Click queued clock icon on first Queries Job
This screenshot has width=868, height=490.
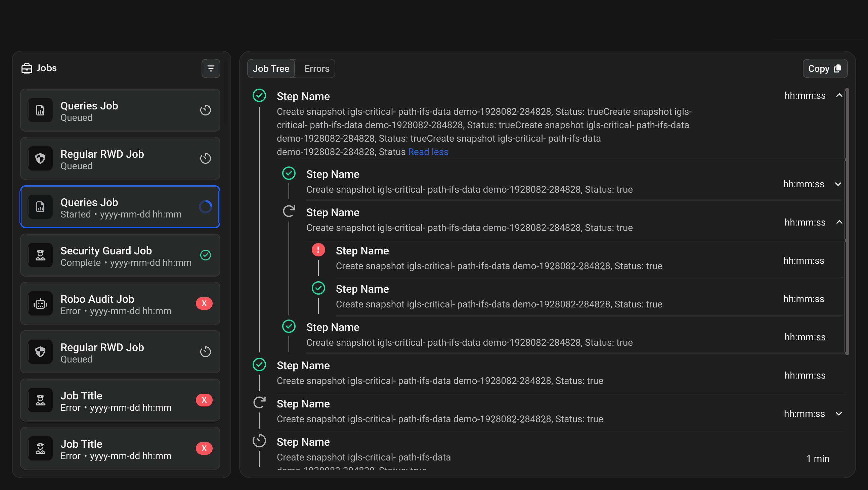click(205, 110)
